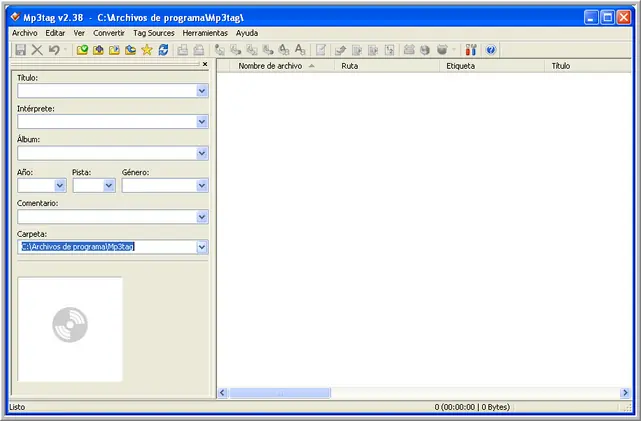Screen dimensions: 641x421
Task: Open the Ver menu
Action: 79,33
